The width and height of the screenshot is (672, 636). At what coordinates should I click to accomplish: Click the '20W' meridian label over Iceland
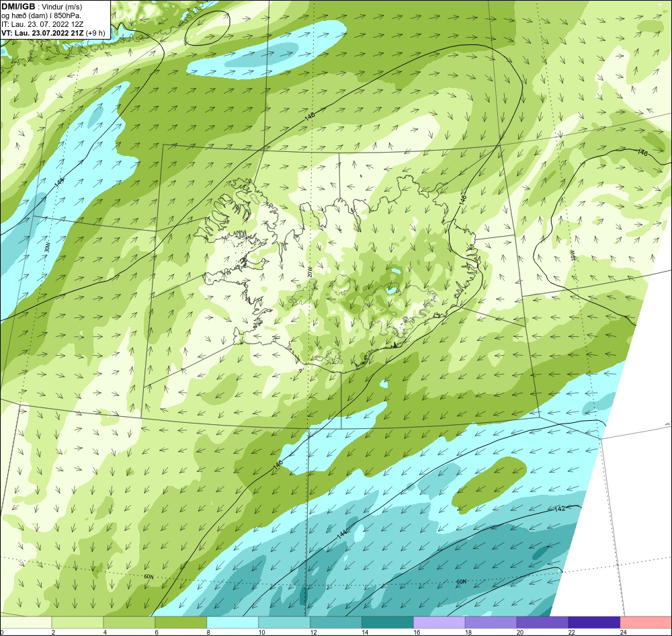[x=310, y=272]
